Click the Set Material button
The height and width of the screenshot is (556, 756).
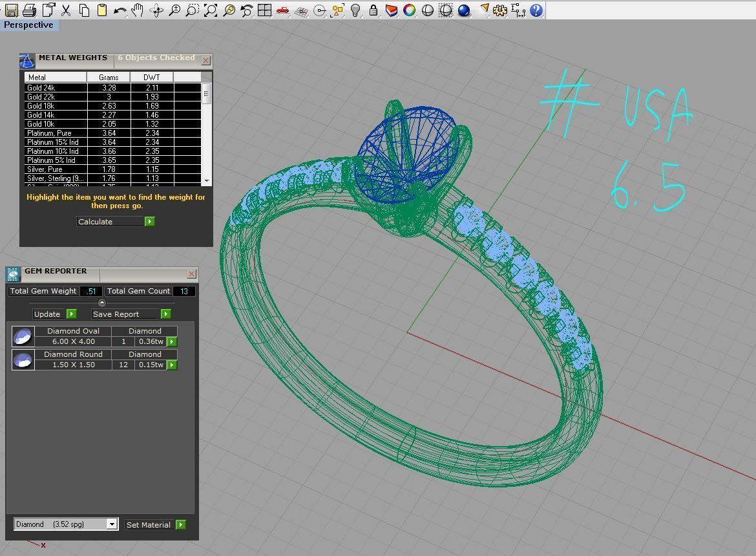coord(149,525)
